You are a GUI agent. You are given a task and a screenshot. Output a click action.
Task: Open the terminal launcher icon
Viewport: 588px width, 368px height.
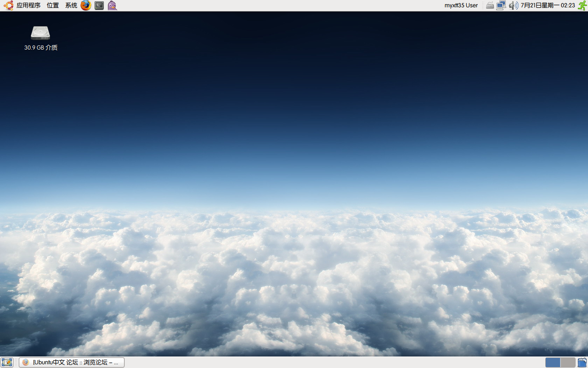pos(99,6)
